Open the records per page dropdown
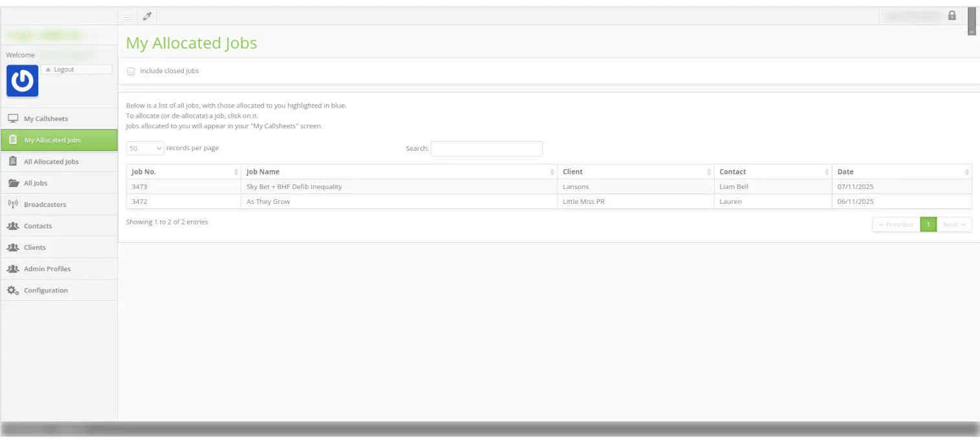980x444 pixels. click(145, 148)
